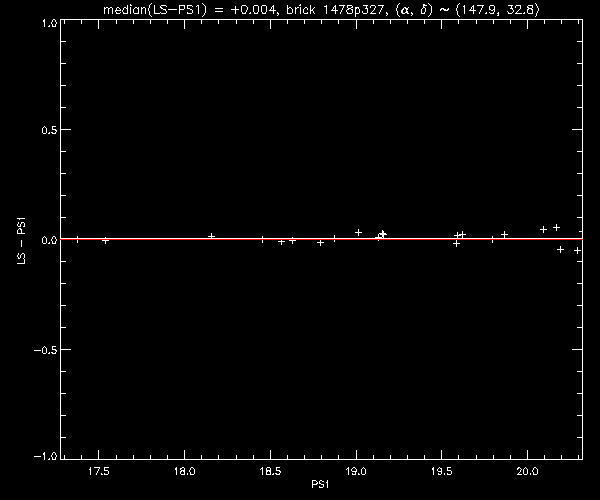The image size is (600, 500).
Task: Click the 19.0 x-axis tick label
Action: pos(356,471)
